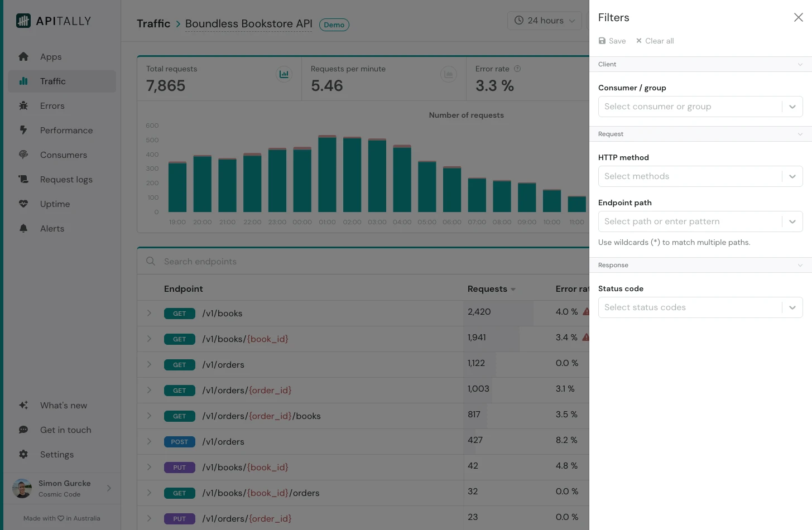
Task: Switch to the Apps section
Action: coord(51,56)
